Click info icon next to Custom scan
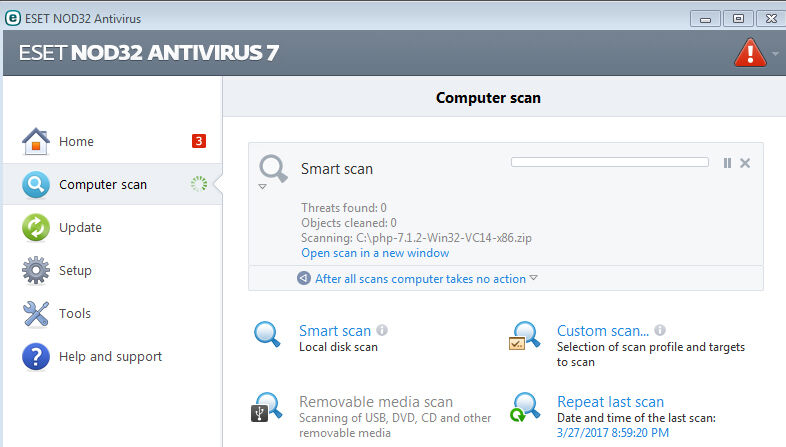This screenshot has height=447, width=786. [660, 330]
